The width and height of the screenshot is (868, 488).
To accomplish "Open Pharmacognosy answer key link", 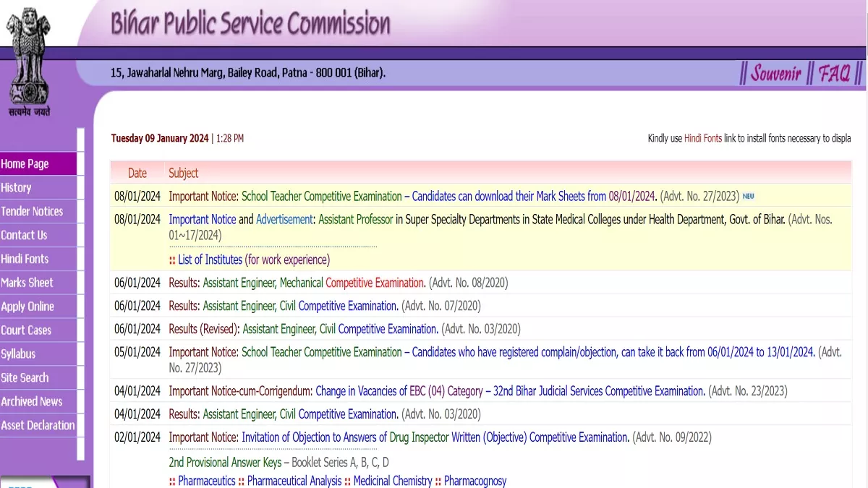I will [x=475, y=481].
